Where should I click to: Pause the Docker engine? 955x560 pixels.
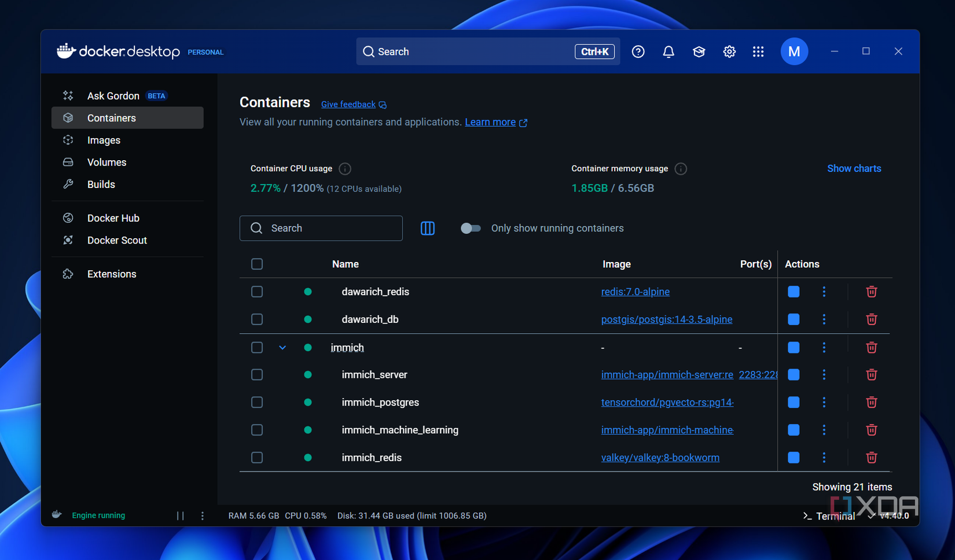[x=181, y=515]
